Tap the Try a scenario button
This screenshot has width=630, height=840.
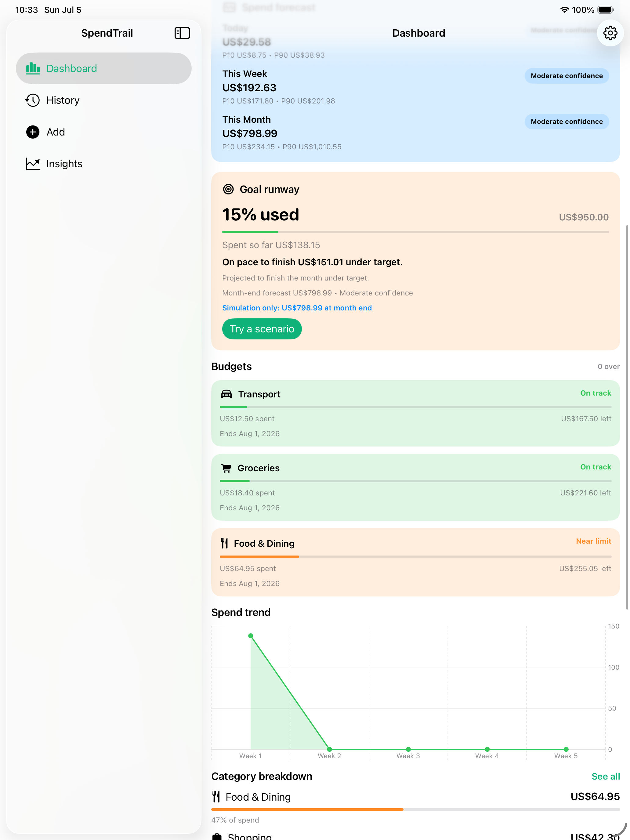262,329
